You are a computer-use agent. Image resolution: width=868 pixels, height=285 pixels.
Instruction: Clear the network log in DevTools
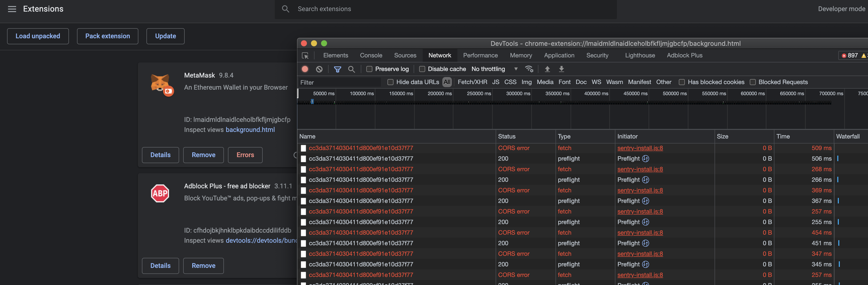coord(319,69)
